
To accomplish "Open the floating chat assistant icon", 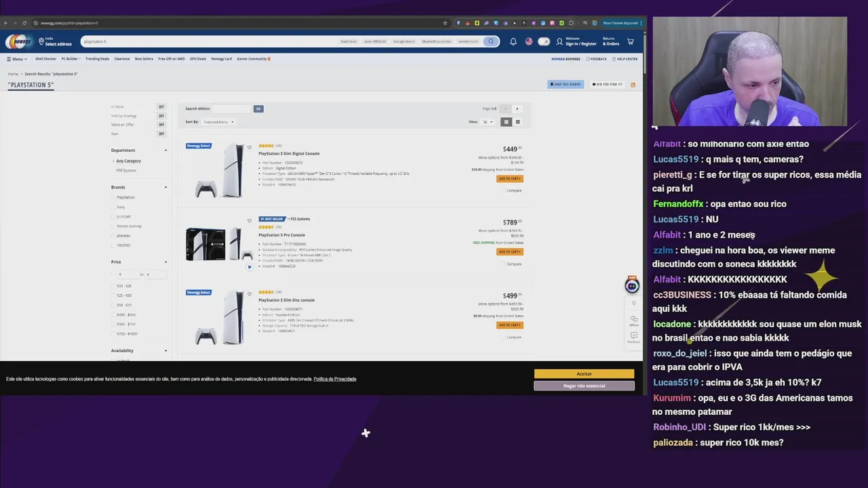I will point(632,285).
